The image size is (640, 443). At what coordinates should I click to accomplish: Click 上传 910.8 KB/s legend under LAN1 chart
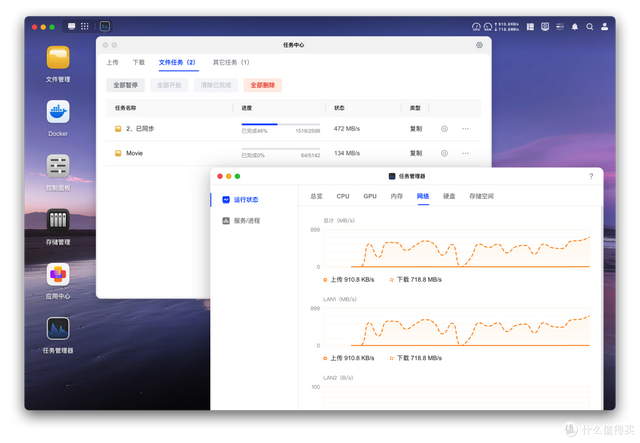tap(349, 358)
